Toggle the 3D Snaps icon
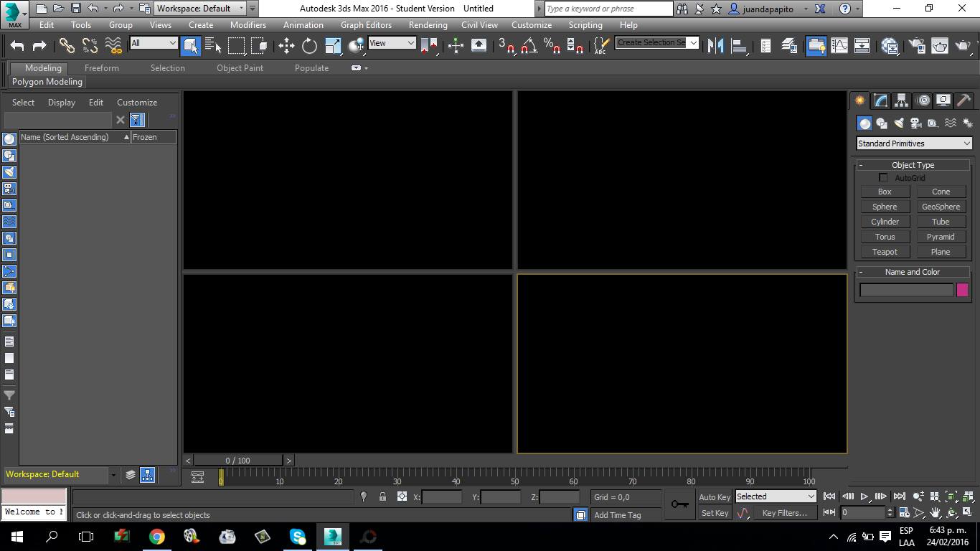Viewport: 980px width, 551px height. (x=507, y=46)
